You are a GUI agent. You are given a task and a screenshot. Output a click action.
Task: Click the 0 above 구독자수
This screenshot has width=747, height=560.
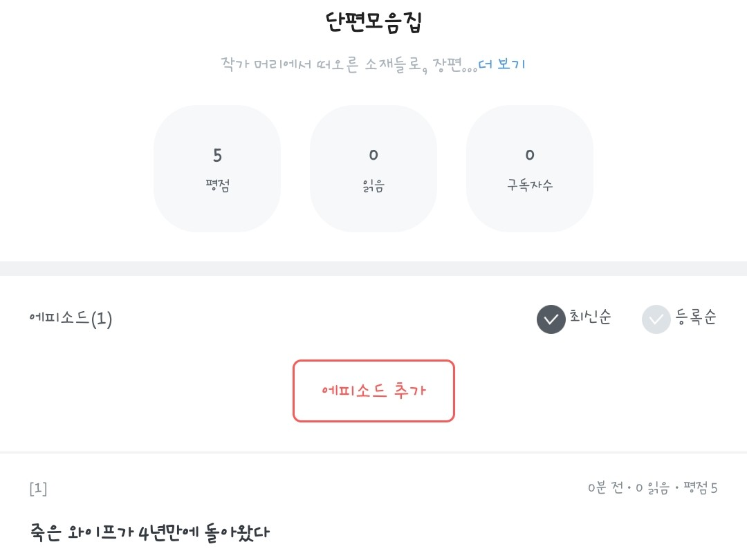click(x=530, y=156)
